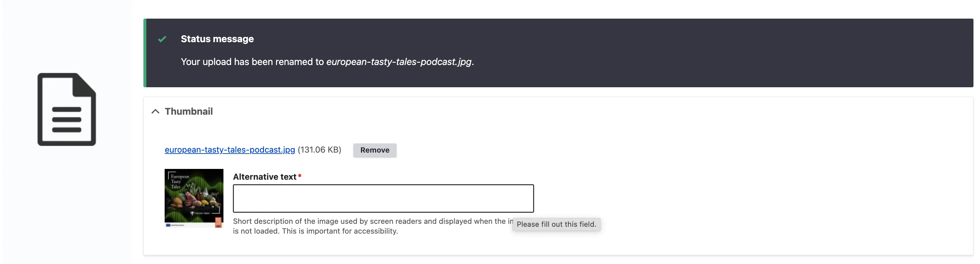Image resolution: width=980 pixels, height=264 pixels.
Task: Open the european-tasty-tales-podcast.jpg file link
Action: 229,150
